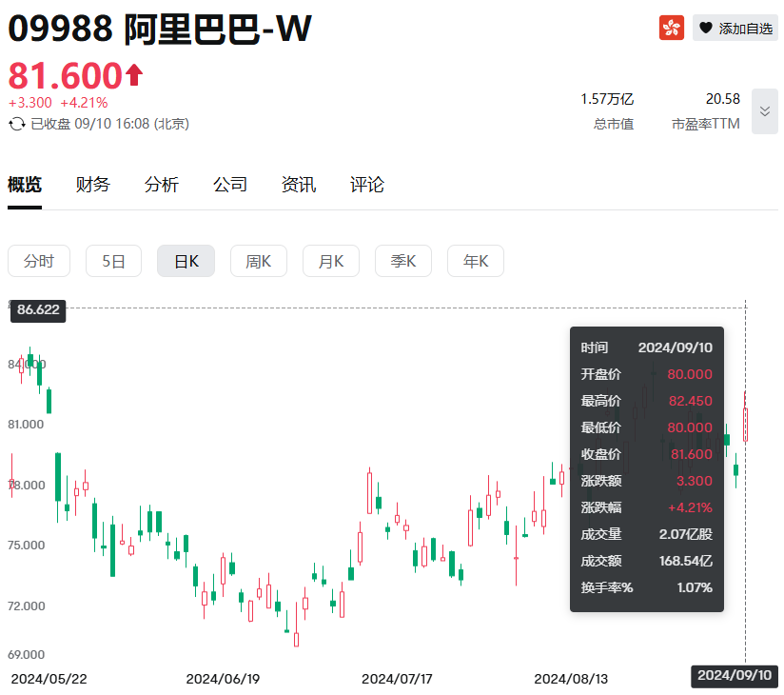Click the 换手率% 1.07% value
This screenshot has width=784, height=695.
pos(695,587)
